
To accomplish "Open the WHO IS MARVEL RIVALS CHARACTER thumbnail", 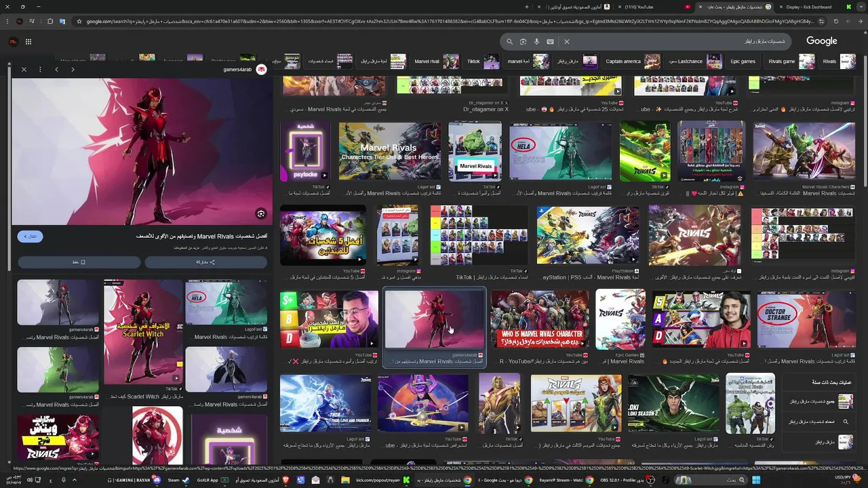I will pyautogui.click(x=540, y=319).
